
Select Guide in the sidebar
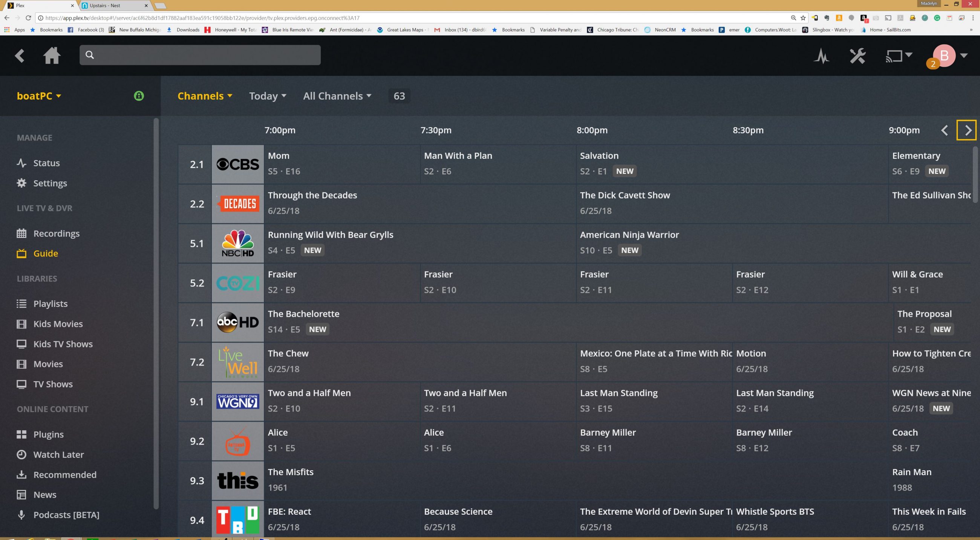point(46,253)
